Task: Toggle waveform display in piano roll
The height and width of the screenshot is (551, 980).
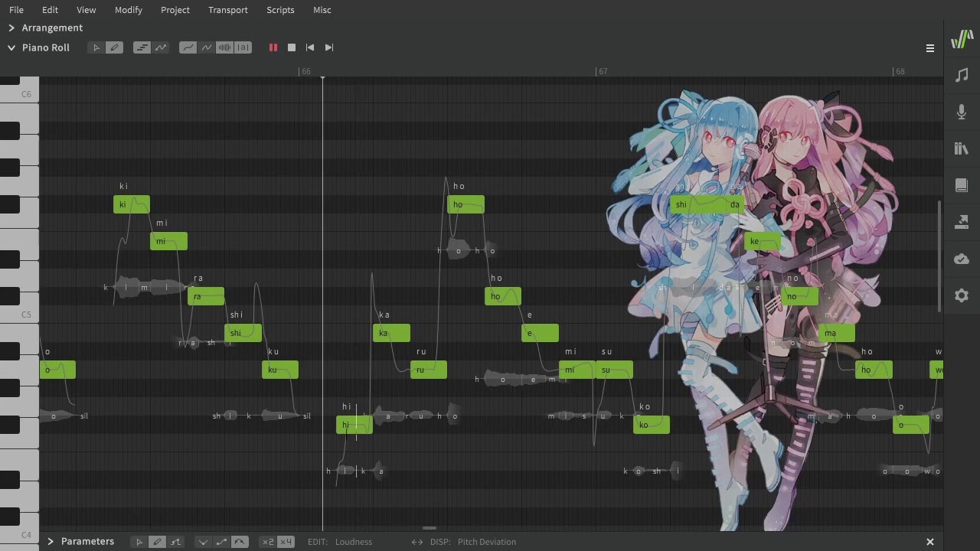Action: (x=224, y=47)
